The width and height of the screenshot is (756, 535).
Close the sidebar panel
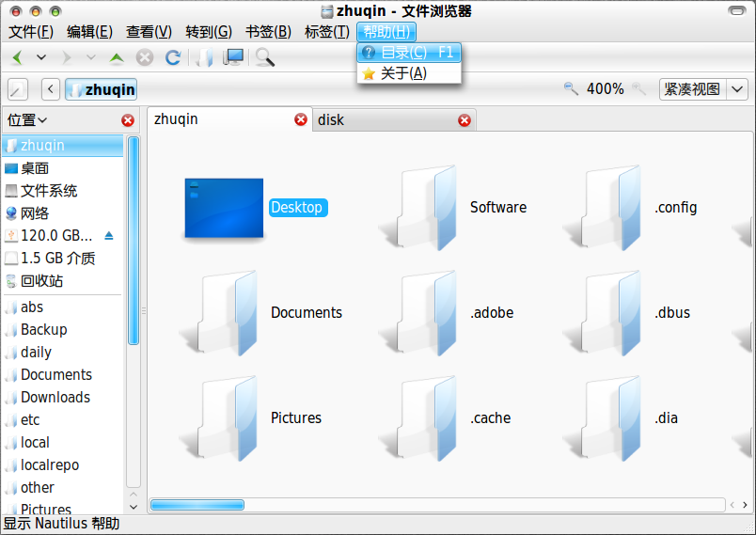pyautogui.click(x=128, y=120)
